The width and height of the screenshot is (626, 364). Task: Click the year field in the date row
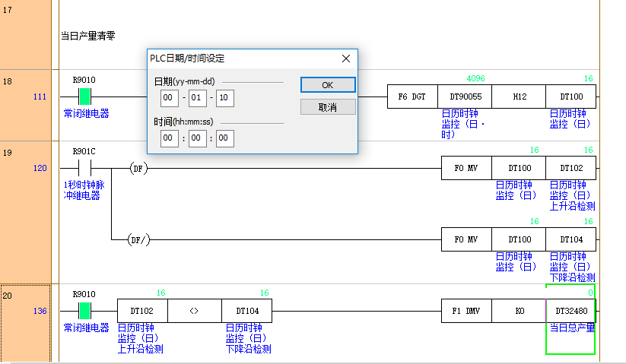[170, 98]
